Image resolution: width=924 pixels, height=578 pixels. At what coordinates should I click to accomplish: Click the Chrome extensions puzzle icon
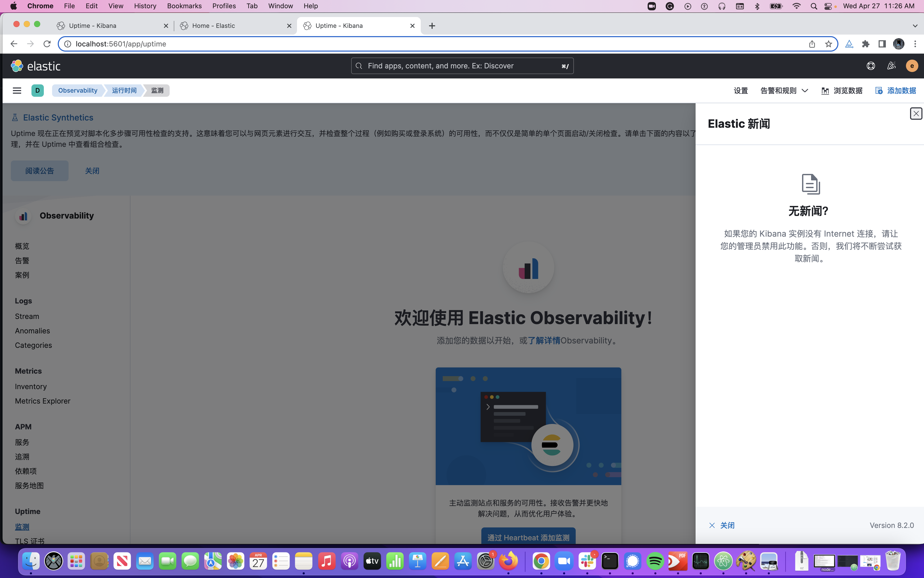[x=865, y=44]
